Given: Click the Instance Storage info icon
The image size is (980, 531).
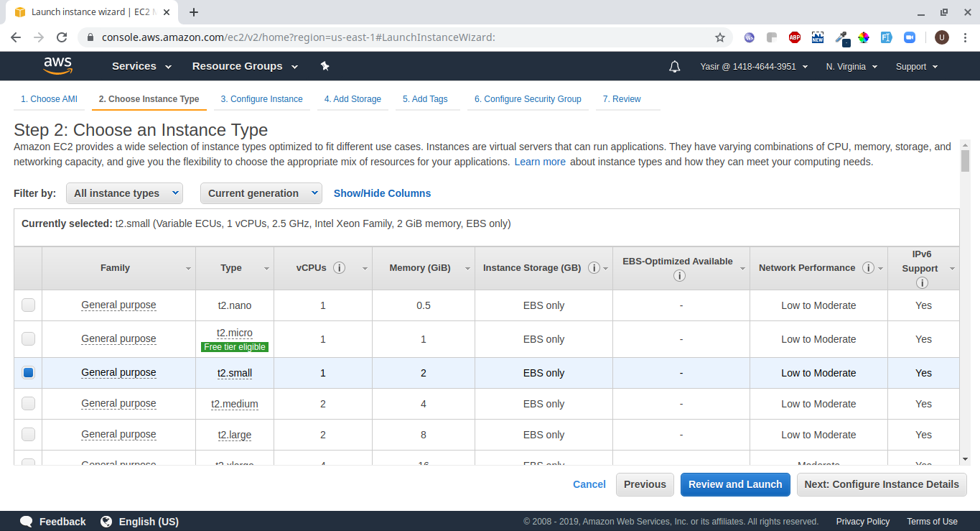Looking at the screenshot, I should (x=594, y=268).
